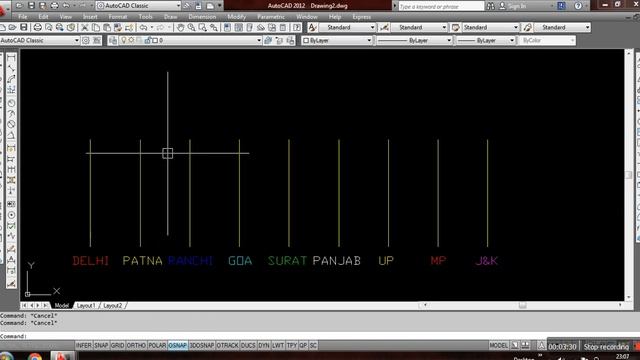This screenshot has height=360, width=640.
Task: Switch to the Layout1 tab
Action: [x=86, y=305]
